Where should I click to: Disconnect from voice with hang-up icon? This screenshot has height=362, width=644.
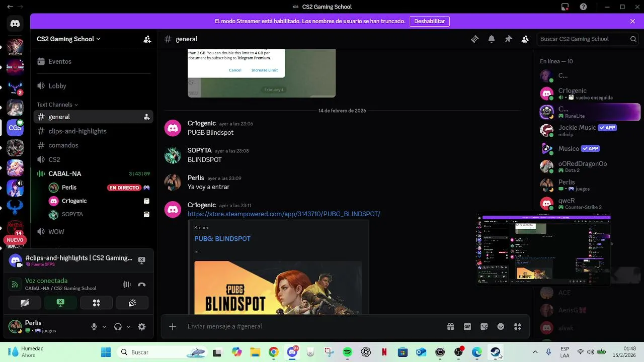click(x=142, y=285)
